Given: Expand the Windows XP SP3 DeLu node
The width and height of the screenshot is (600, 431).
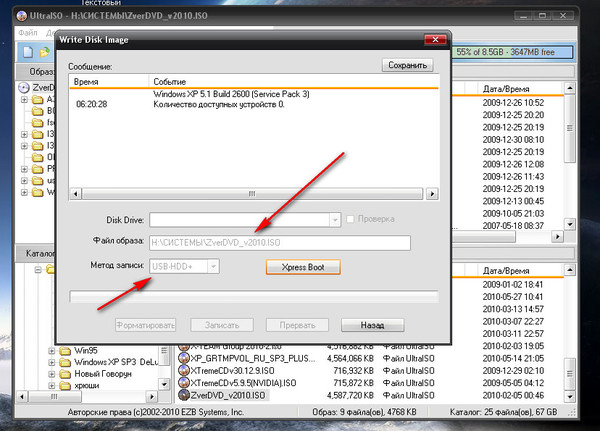Looking at the screenshot, I should (52, 362).
